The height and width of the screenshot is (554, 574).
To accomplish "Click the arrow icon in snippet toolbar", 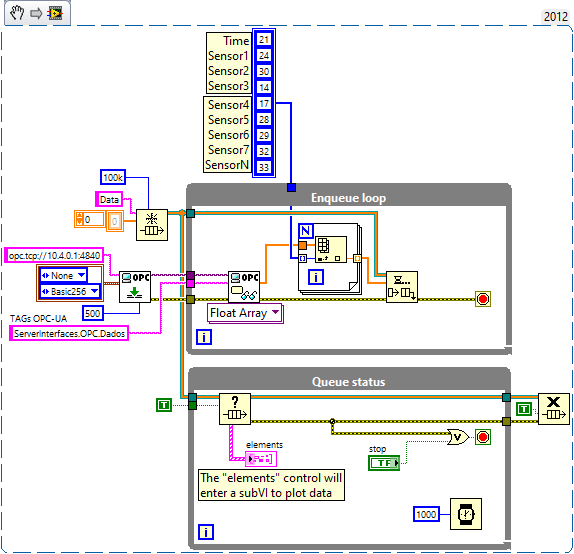I will [36, 14].
